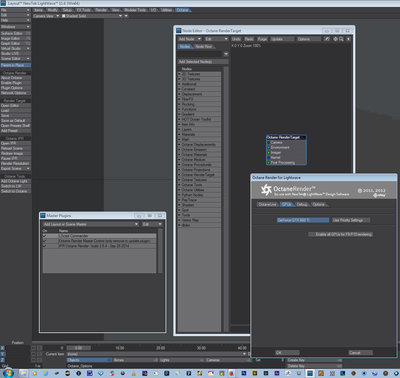
Task: Open File Explorer from the taskbar
Action: (x=23, y=373)
